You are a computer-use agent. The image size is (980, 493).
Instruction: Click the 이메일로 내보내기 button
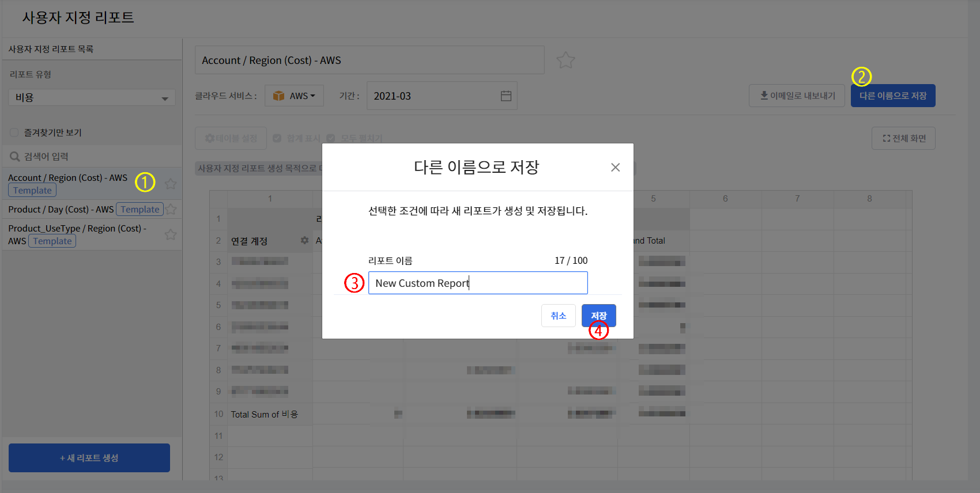[797, 96]
